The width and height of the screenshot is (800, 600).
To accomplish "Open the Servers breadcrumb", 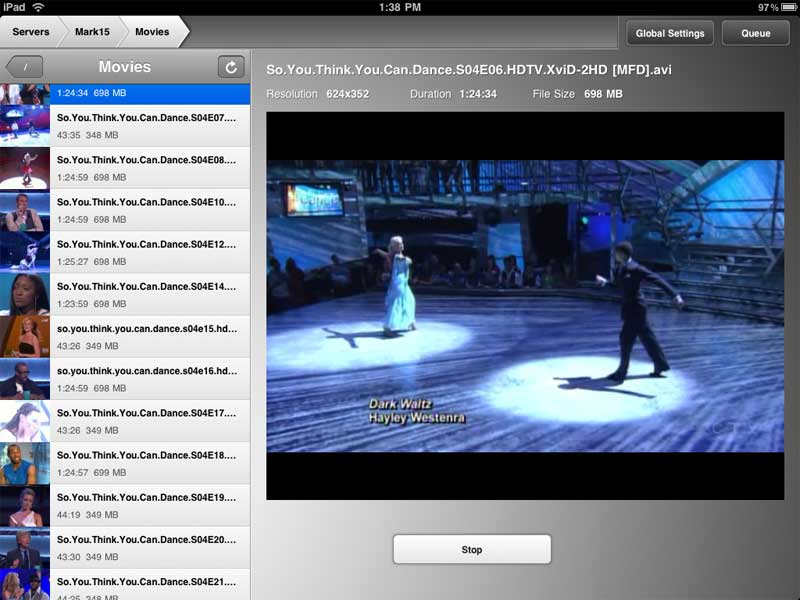I will [x=31, y=32].
